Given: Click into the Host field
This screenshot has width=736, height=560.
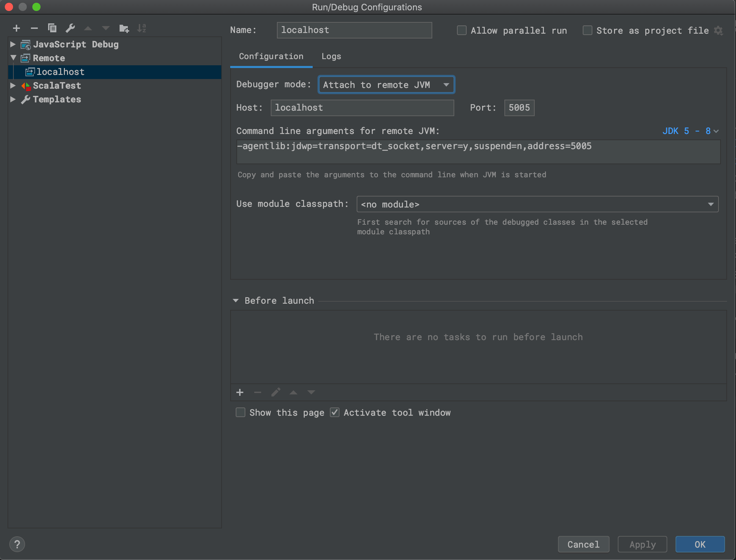Looking at the screenshot, I should (x=362, y=108).
